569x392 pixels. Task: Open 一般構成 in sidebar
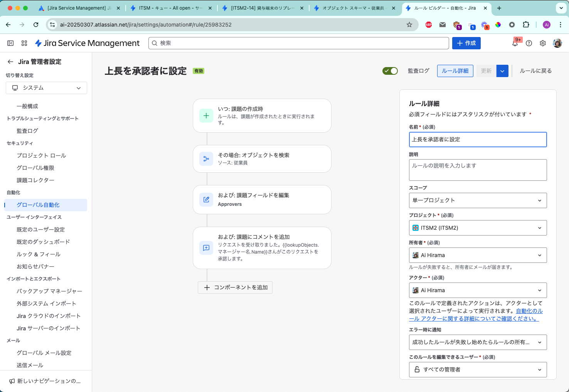[27, 106]
